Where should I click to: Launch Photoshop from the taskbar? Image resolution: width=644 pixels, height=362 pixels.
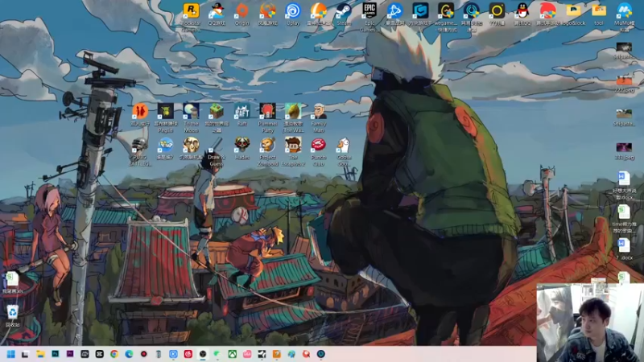tap(55, 354)
